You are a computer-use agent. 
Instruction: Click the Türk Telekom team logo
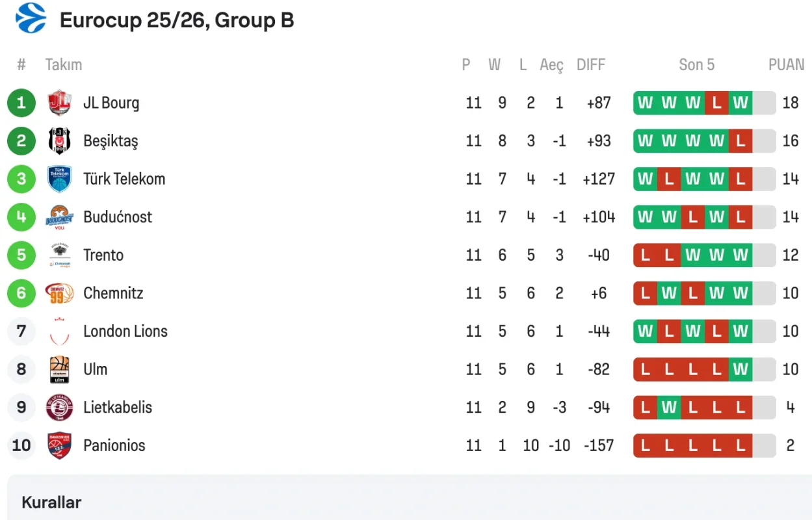pos(59,179)
